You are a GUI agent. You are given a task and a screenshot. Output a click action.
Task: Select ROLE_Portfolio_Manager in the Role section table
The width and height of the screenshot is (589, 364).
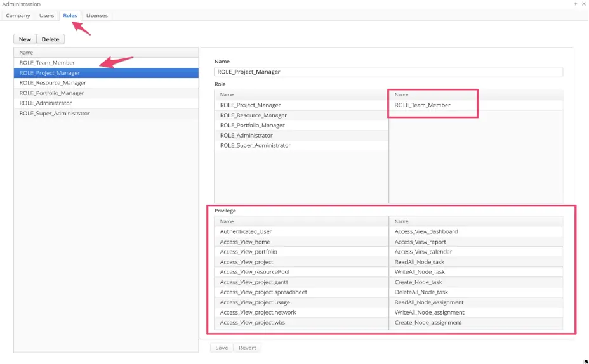tap(301, 126)
